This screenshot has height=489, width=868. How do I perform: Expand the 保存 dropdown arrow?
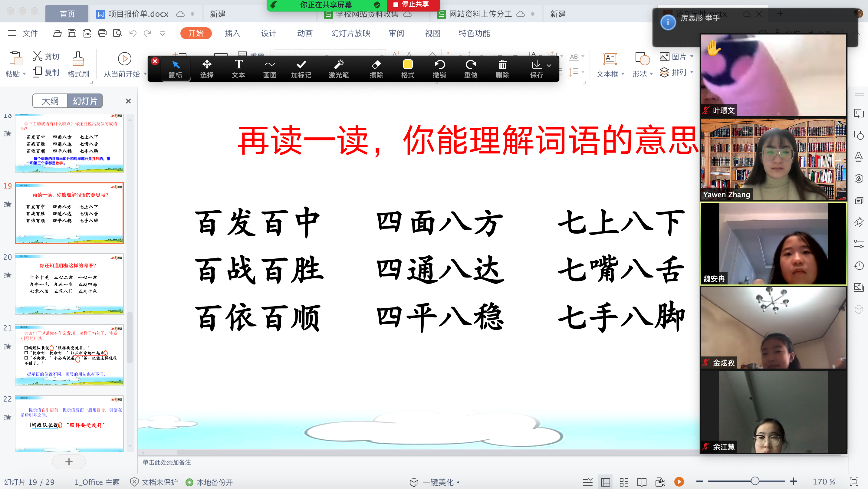pyautogui.click(x=549, y=65)
